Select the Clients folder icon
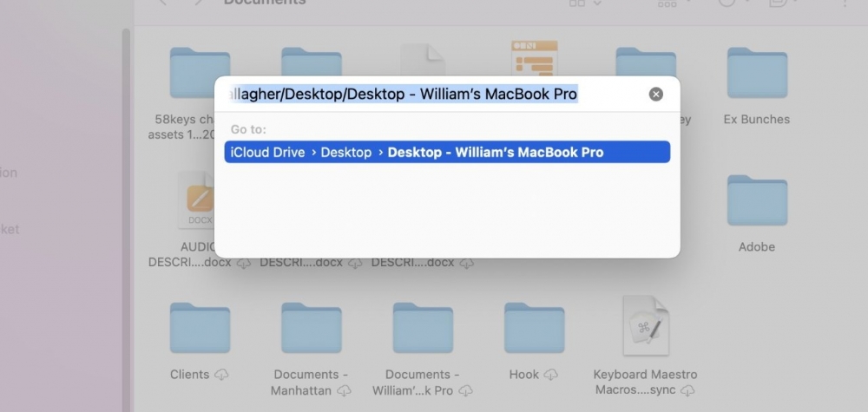The width and height of the screenshot is (868, 412). click(x=200, y=329)
